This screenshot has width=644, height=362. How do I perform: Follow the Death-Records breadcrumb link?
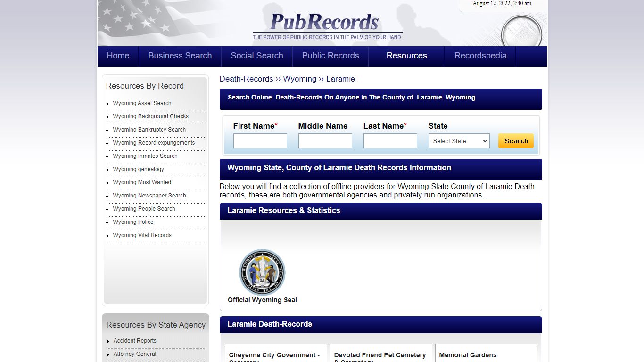tap(247, 79)
